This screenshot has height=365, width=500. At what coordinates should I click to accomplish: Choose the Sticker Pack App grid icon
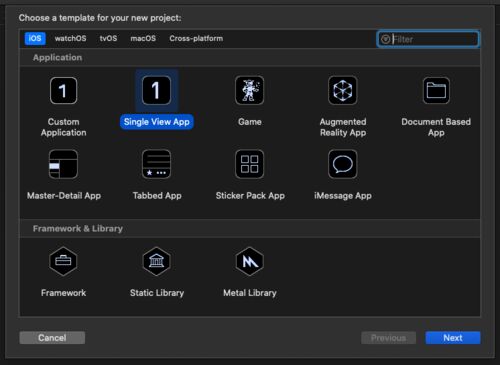(x=249, y=164)
